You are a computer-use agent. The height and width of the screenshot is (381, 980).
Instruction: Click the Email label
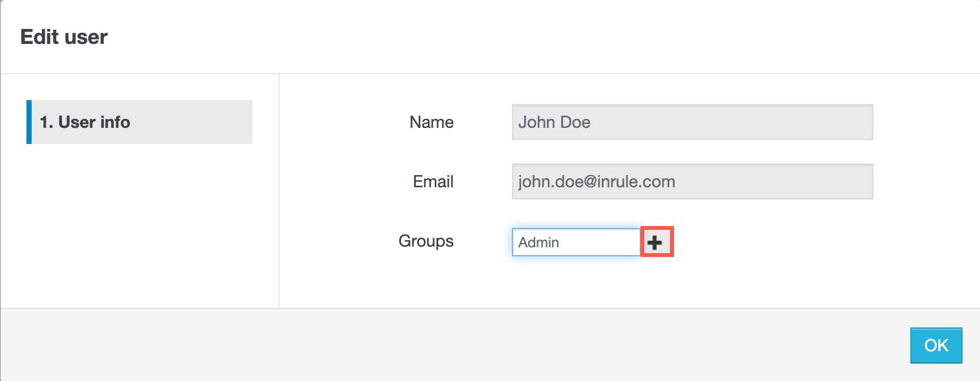click(433, 181)
